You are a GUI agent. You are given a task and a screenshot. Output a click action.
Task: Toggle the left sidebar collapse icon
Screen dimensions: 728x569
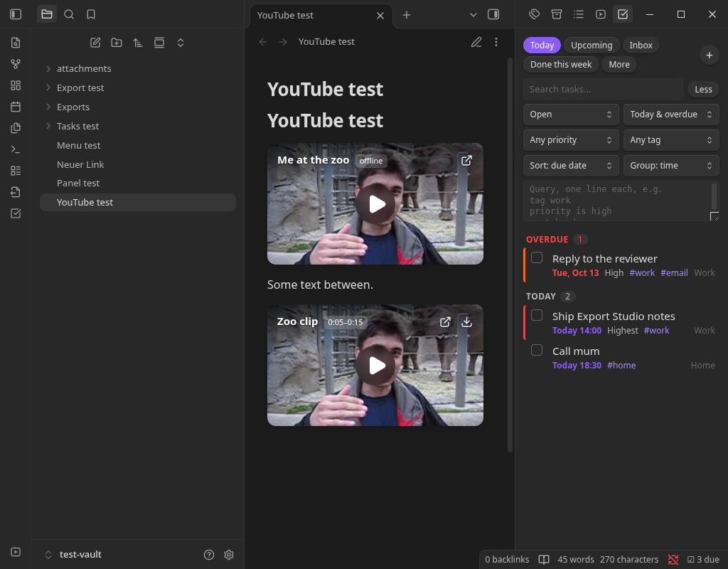[16, 14]
